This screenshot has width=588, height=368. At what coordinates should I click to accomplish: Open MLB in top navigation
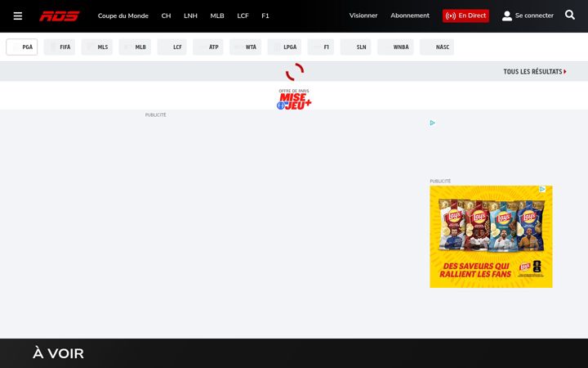(217, 16)
